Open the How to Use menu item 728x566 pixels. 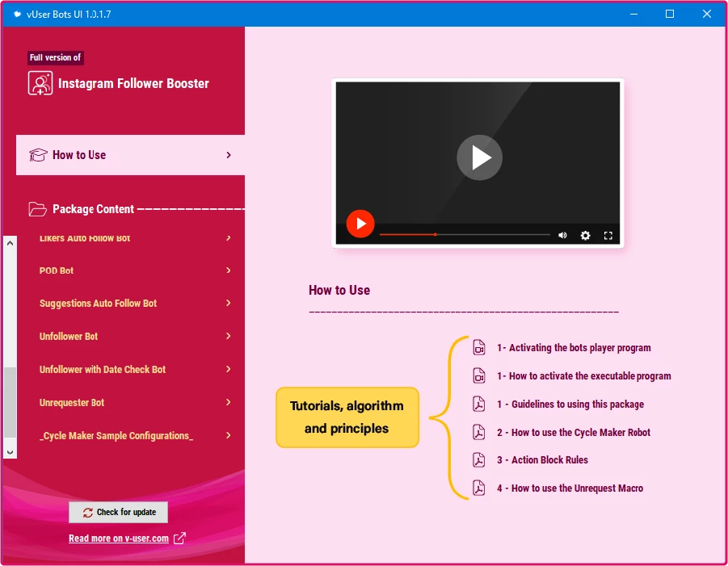130,155
